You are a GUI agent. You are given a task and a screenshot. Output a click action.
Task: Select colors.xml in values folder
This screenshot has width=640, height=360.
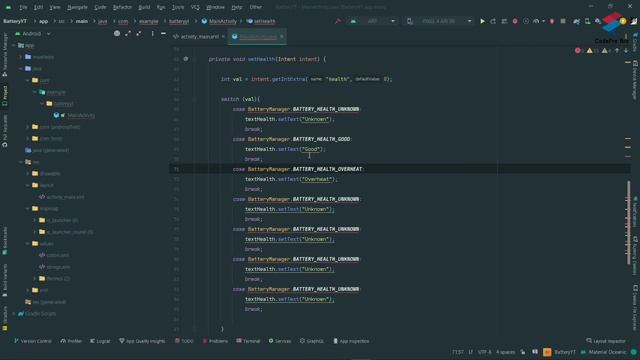pos(58,255)
